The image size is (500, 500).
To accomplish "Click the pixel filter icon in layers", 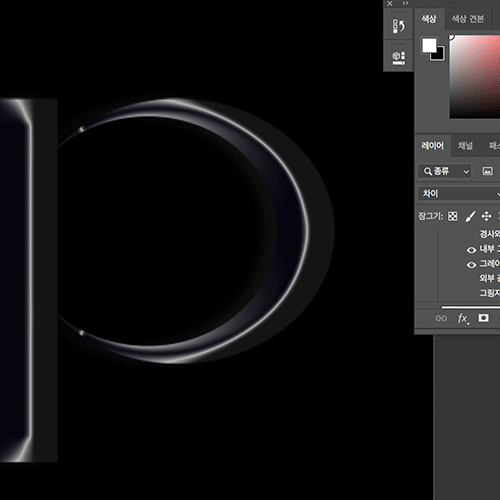I will [487, 171].
